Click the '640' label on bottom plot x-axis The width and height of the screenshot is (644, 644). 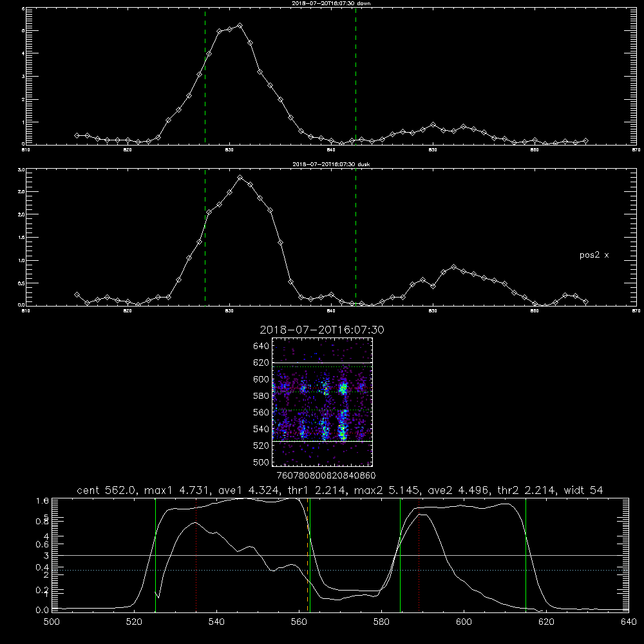(x=629, y=622)
